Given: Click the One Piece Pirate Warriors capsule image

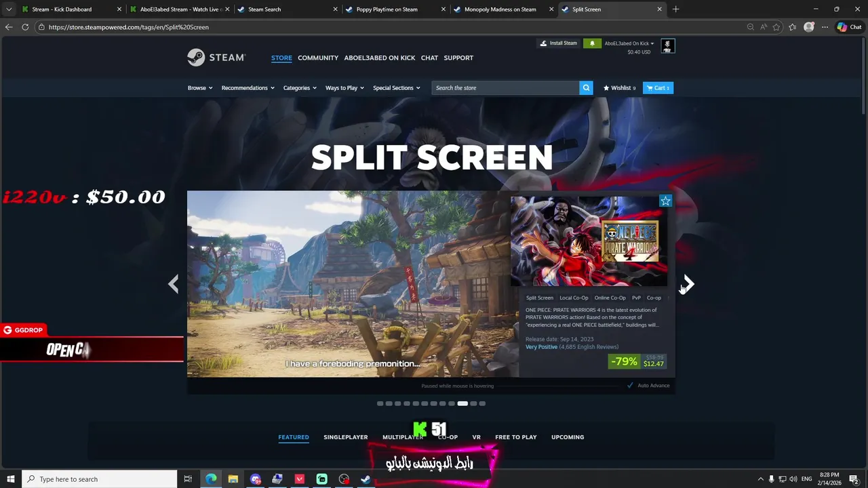Looking at the screenshot, I should click(589, 241).
